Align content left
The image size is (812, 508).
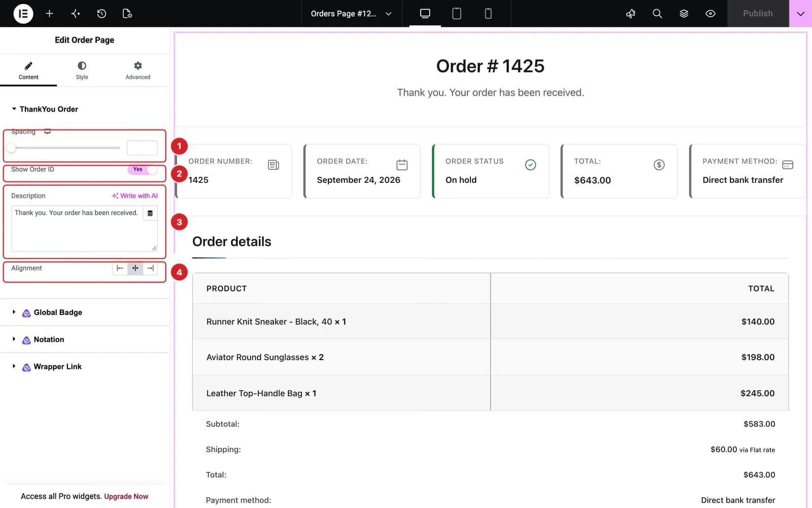120,268
